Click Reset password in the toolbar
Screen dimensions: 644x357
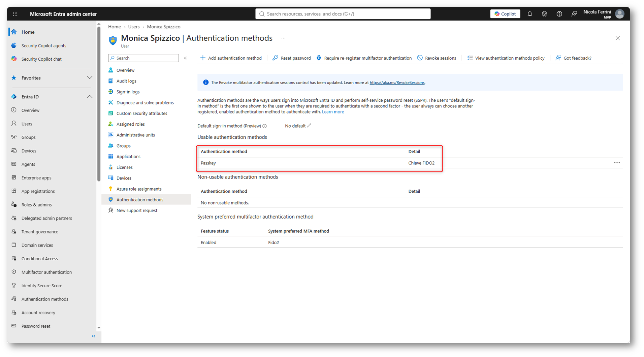click(291, 58)
